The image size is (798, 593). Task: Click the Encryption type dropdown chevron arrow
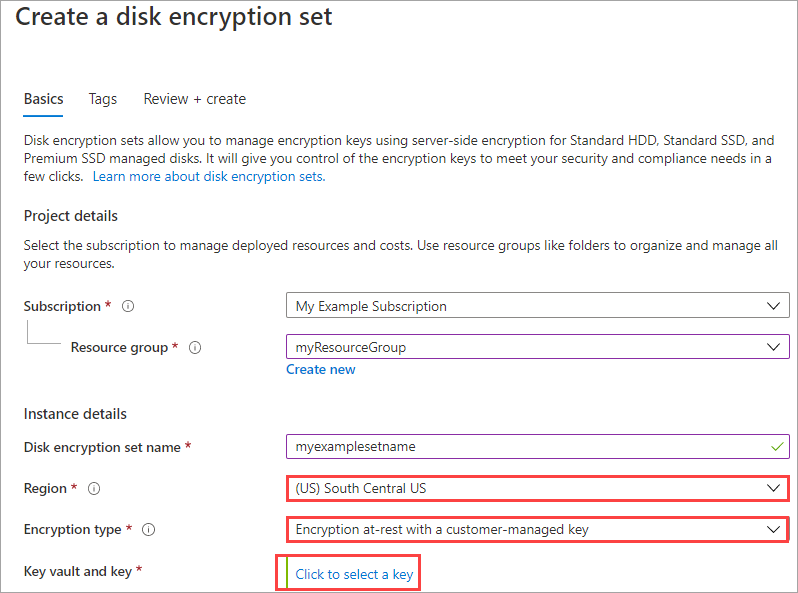tap(772, 529)
